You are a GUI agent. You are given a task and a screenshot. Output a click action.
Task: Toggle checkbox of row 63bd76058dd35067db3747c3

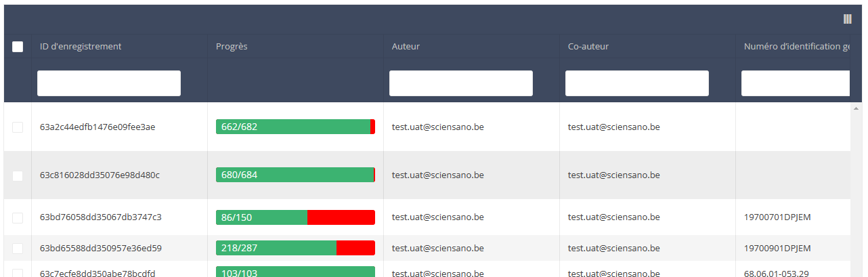(x=18, y=217)
